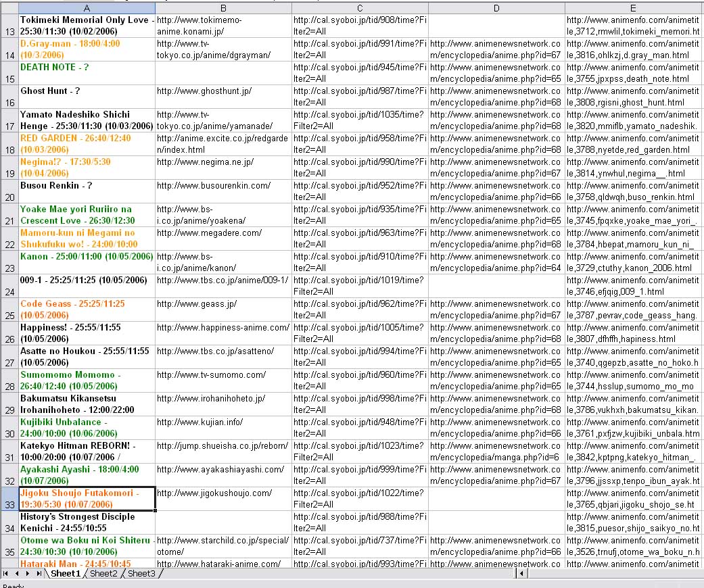This screenshot has width=704, height=588.
Task: Select row 24 header
Action: (x=9, y=286)
